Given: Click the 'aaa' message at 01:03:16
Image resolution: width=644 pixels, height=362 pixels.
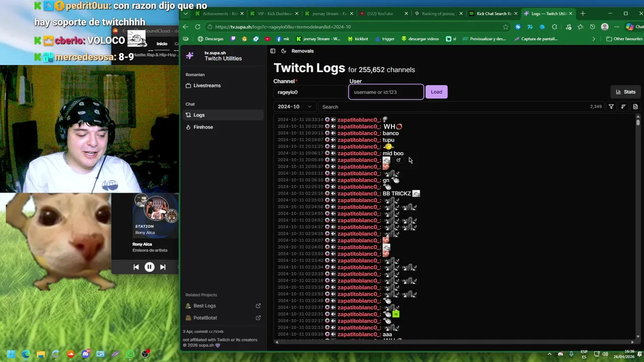Looking at the screenshot, I should point(387,334).
